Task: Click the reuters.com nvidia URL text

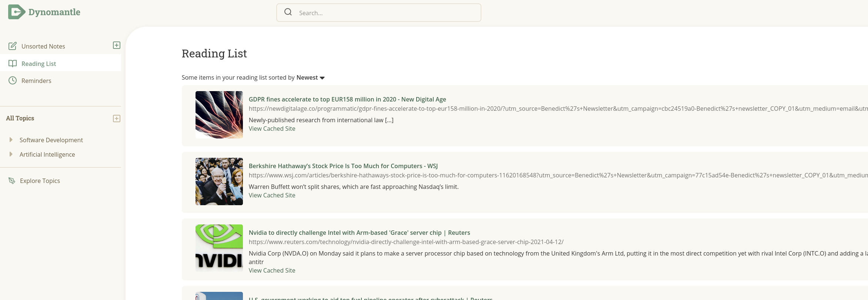Action: coord(406,242)
